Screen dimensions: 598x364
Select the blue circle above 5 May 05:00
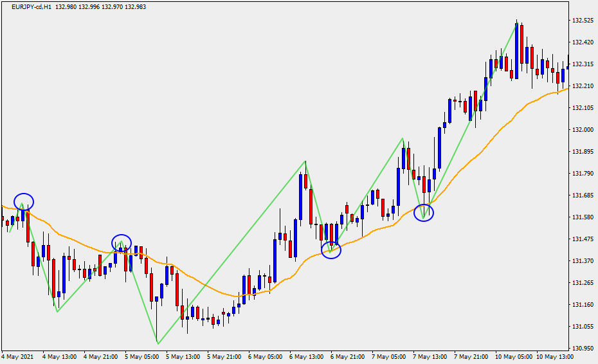click(122, 242)
